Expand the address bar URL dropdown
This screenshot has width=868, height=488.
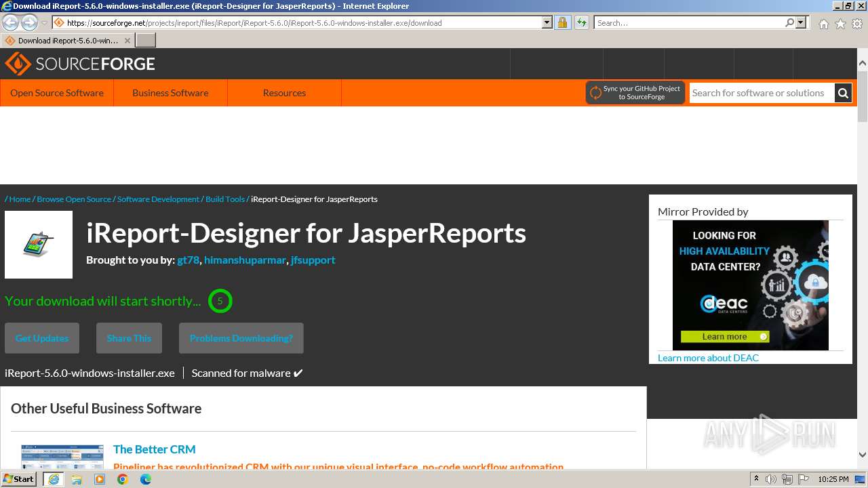click(547, 22)
